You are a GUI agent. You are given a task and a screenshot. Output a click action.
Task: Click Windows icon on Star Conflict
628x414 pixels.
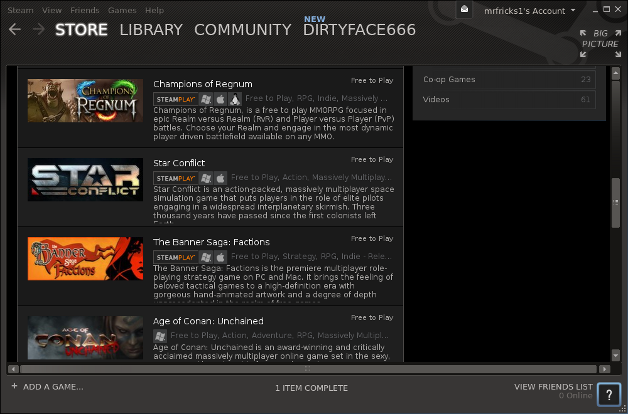(x=206, y=178)
